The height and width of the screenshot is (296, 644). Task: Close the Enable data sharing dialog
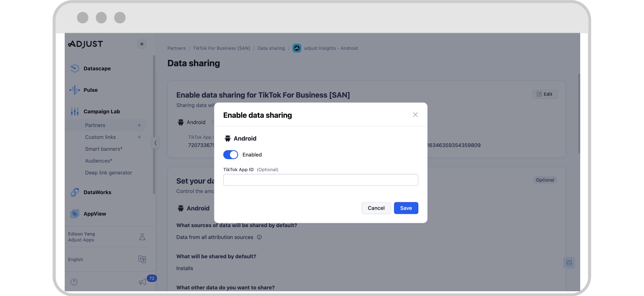point(415,115)
